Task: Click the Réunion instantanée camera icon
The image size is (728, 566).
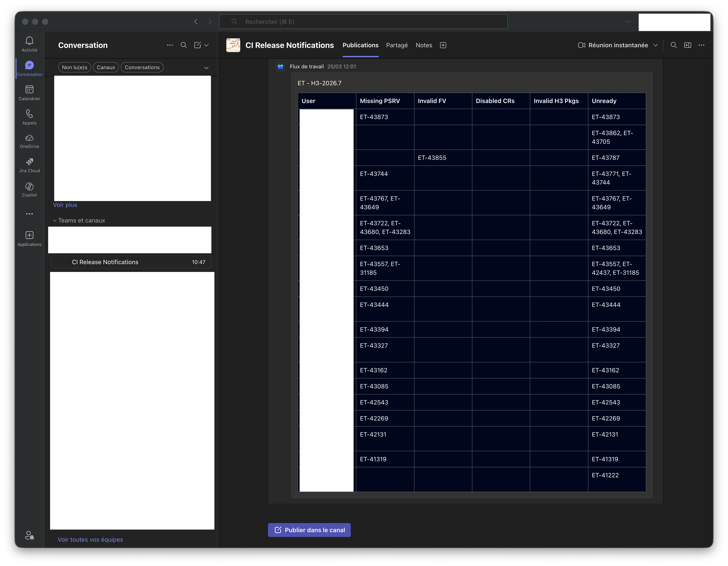Action: [x=581, y=45]
